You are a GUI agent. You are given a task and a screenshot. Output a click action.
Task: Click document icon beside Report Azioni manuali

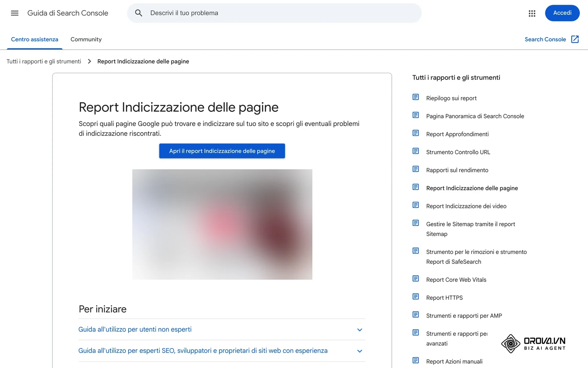[x=416, y=361]
